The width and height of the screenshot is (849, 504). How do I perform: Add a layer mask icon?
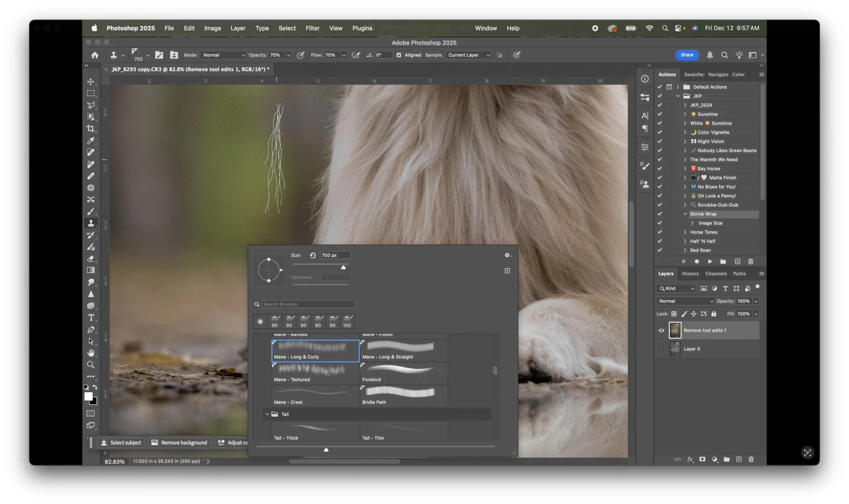pyautogui.click(x=702, y=460)
